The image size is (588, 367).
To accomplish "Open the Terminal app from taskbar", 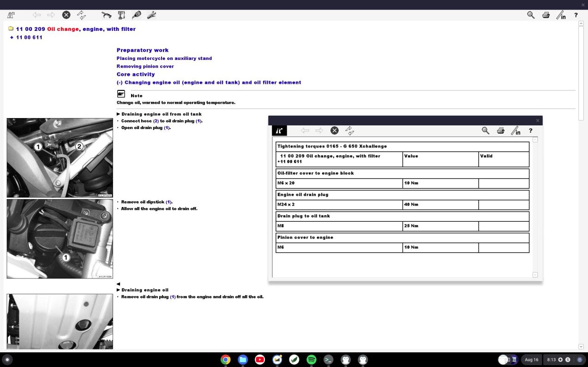I will tap(329, 360).
